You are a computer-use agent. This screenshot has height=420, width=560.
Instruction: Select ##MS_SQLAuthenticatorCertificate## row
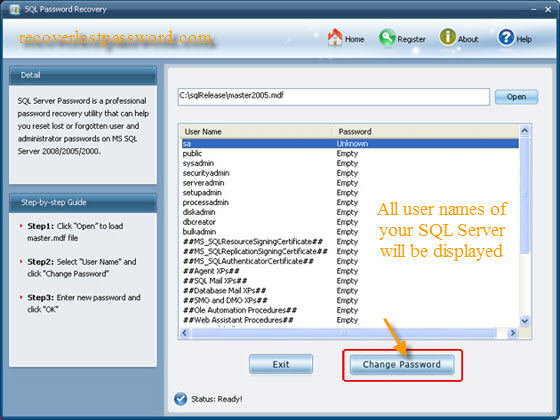click(x=350, y=261)
